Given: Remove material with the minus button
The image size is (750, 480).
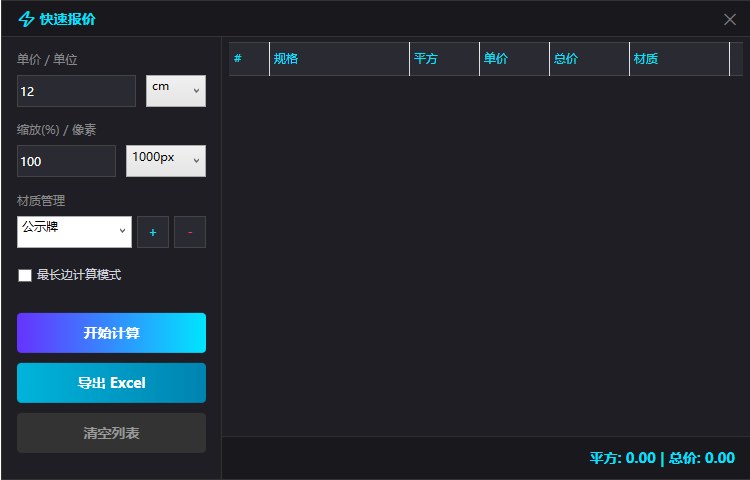Looking at the screenshot, I should click(190, 232).
